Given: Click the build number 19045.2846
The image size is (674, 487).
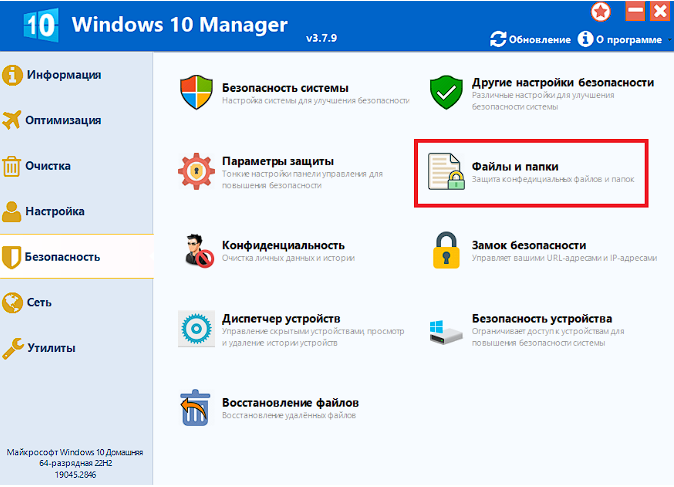Looking at the screenshot, I should click(x=75, y=475).
